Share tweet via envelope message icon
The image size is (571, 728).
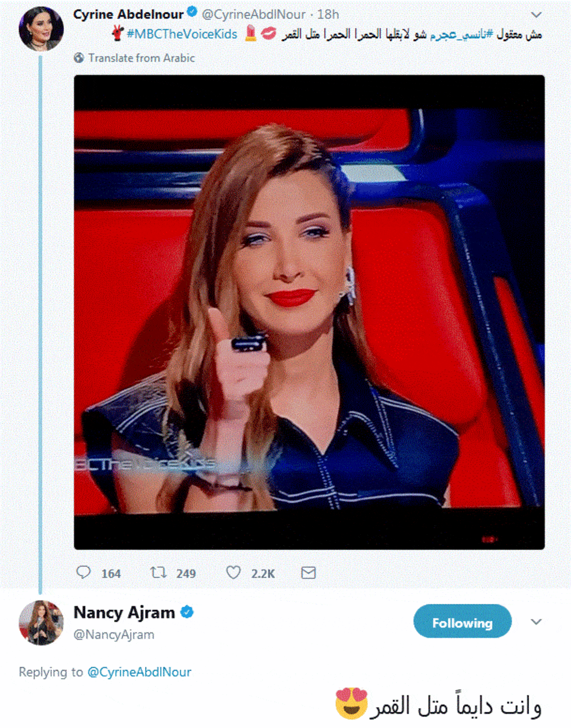coord(308,572)
